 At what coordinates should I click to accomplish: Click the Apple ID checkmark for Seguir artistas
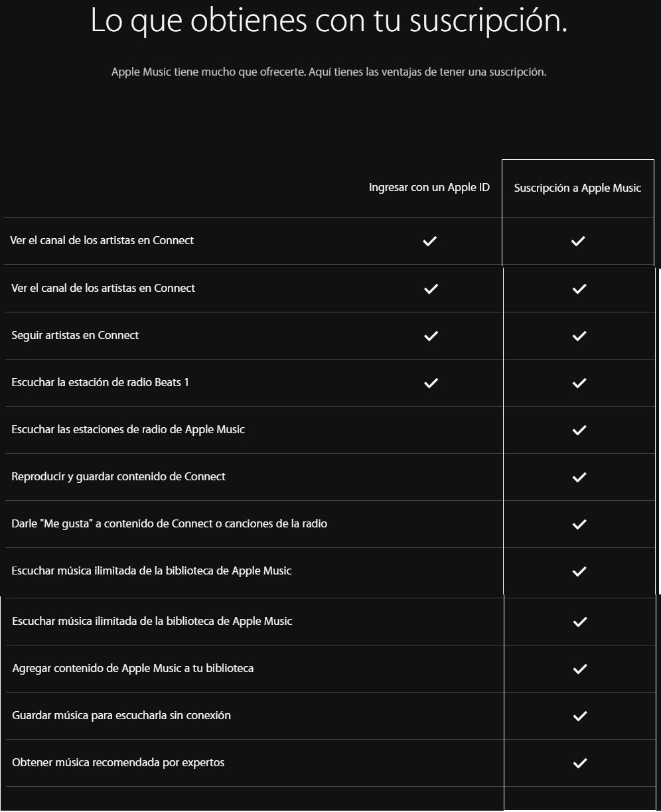pyautogui.click(x=431, y=336)
